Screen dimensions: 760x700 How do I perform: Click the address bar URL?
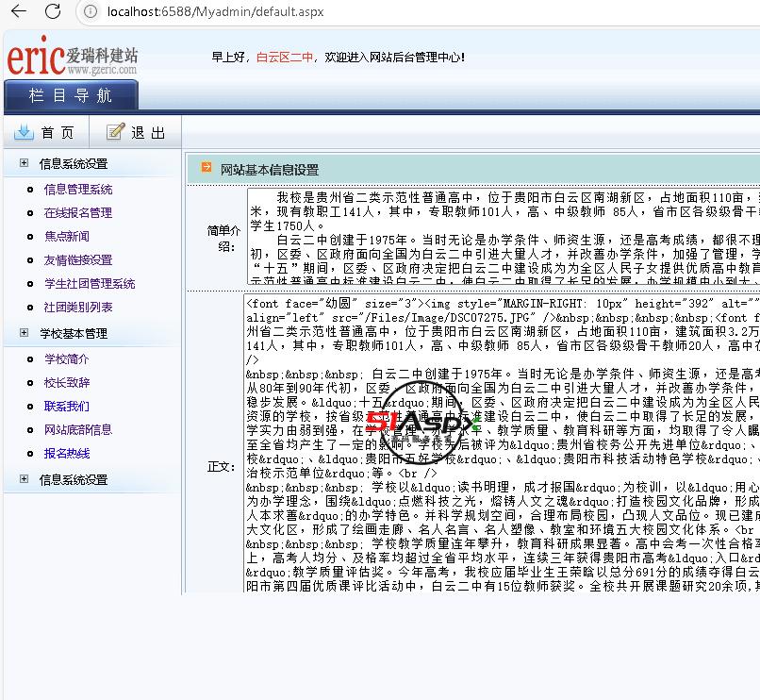point(215,11)
